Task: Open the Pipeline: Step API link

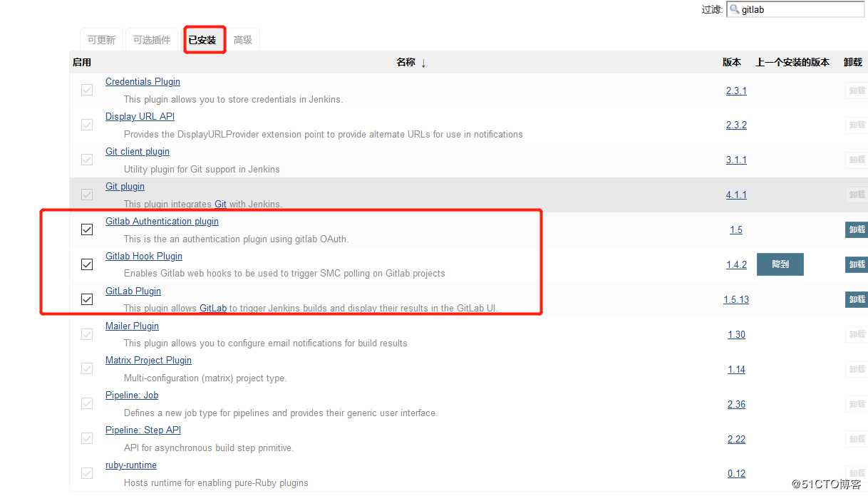Action: [x=143, y=430]
